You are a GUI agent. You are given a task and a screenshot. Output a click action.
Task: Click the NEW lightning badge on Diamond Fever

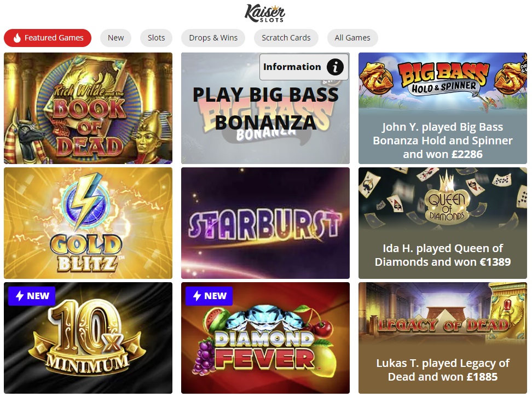point(209,296)
